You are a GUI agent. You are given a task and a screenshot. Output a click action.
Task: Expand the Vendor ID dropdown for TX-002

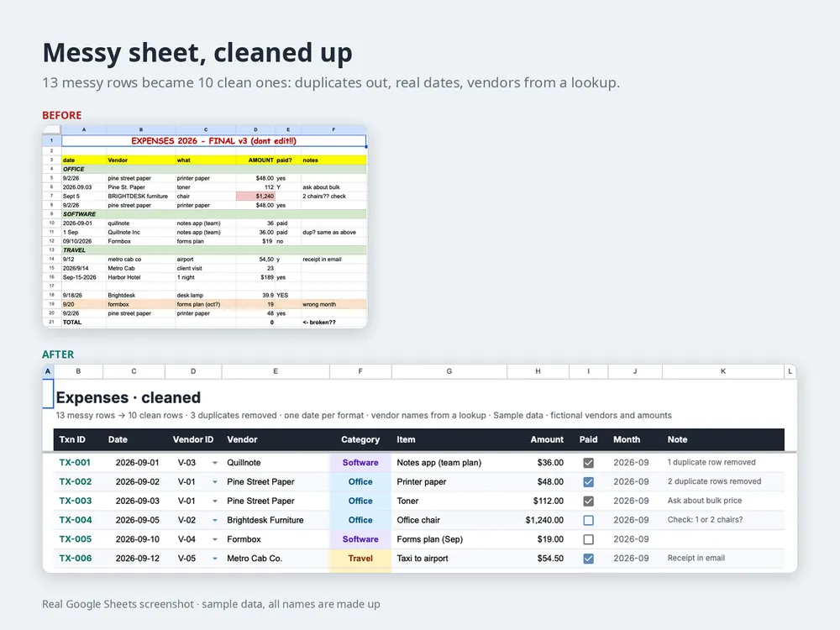tap(215, 482)
